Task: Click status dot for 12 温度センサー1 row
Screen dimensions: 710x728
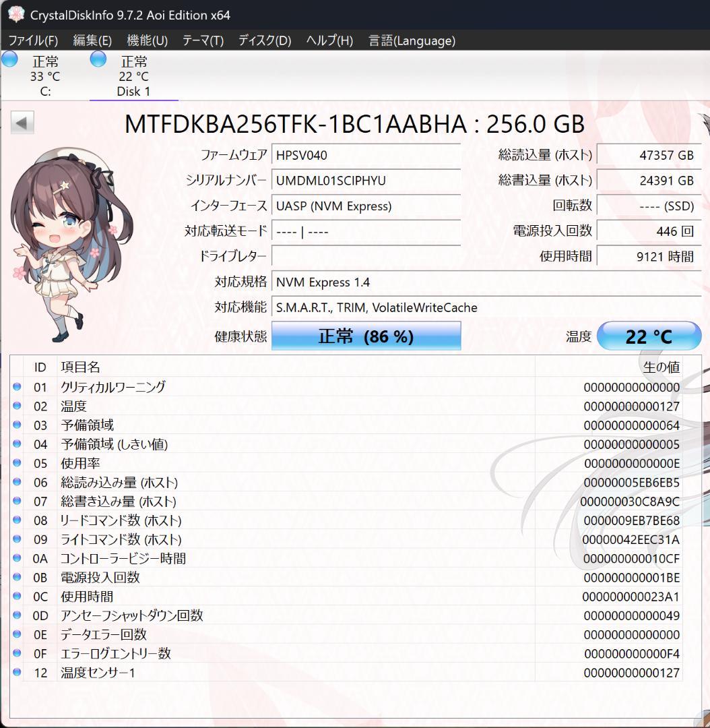Action: click(17, 672)
